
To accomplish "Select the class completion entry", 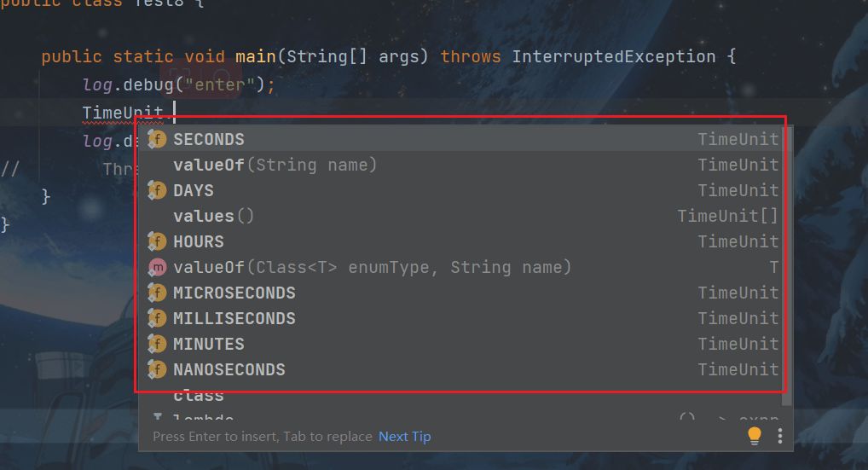I will (x=199, y=396).
